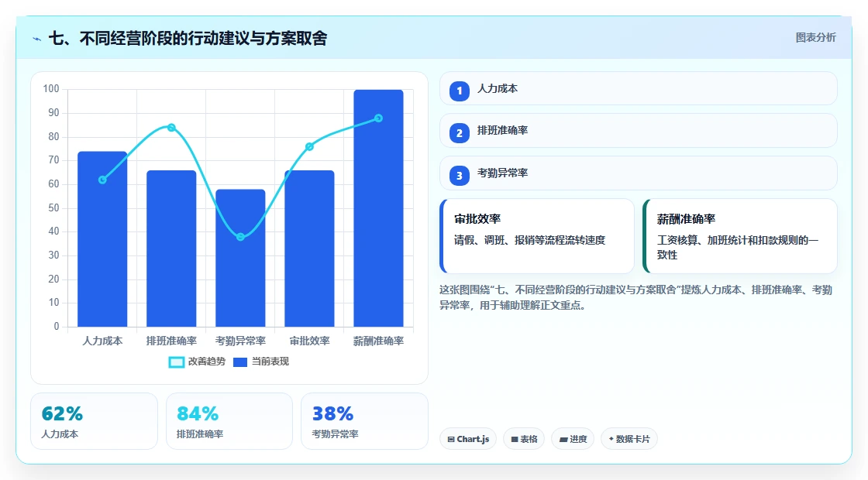Click the trend line point on 人力成本 bar
This screenshot has width=868, height=480.
point(102,180)
